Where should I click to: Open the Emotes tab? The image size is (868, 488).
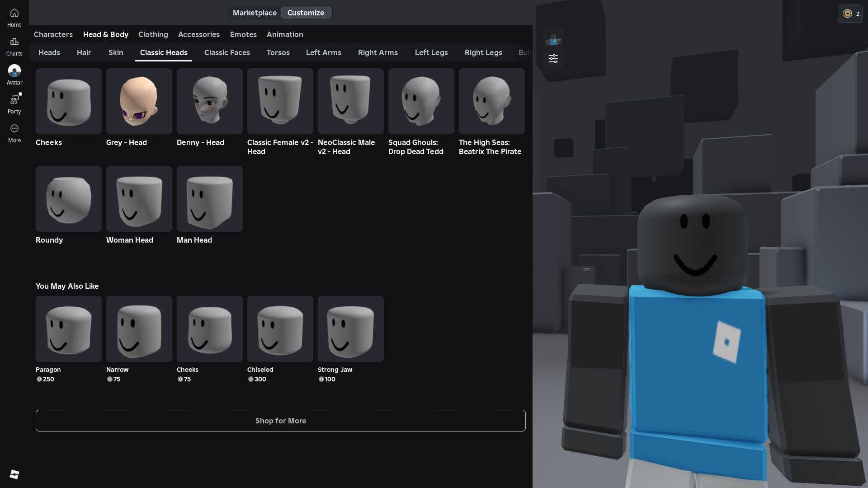(x=243, y=34)
